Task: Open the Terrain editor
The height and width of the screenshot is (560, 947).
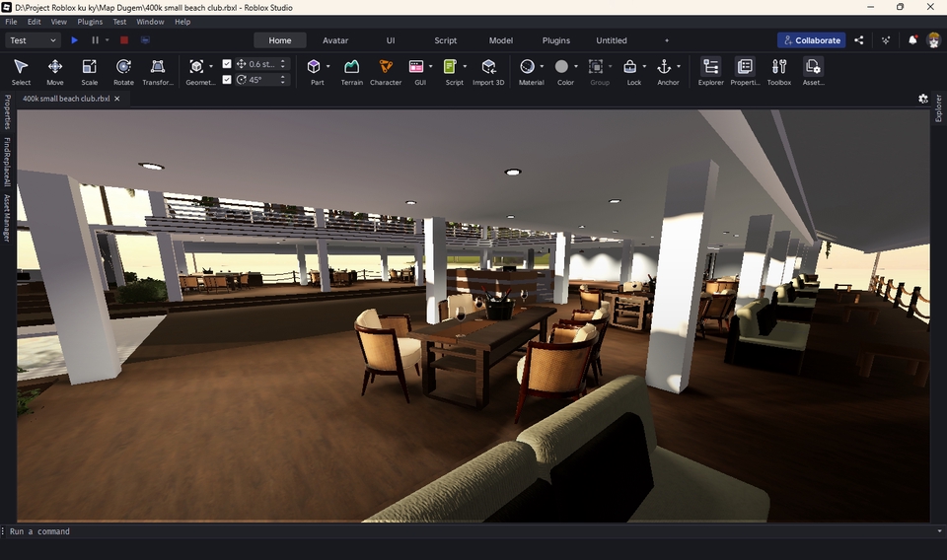Action: pos(351,71)
